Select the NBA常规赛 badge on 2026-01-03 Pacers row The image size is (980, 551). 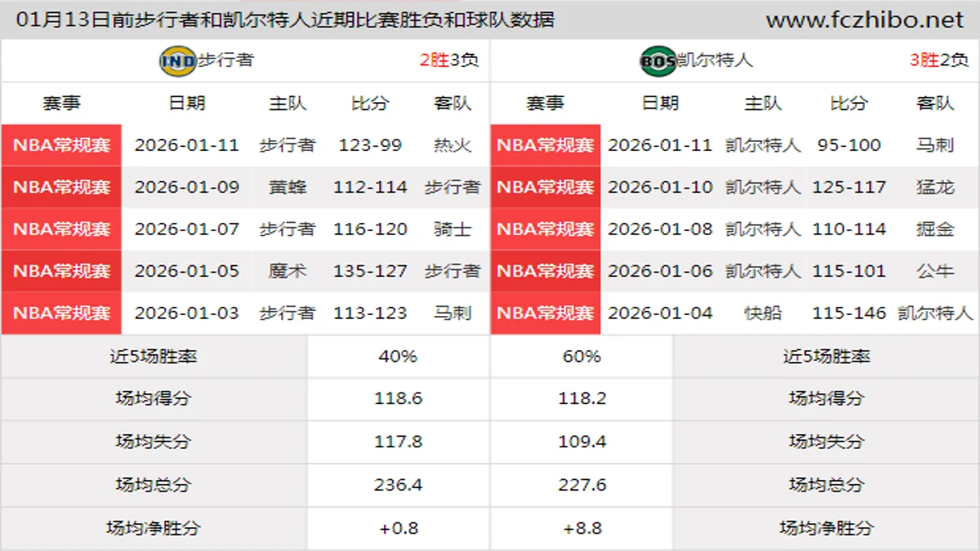pos(61,313)
